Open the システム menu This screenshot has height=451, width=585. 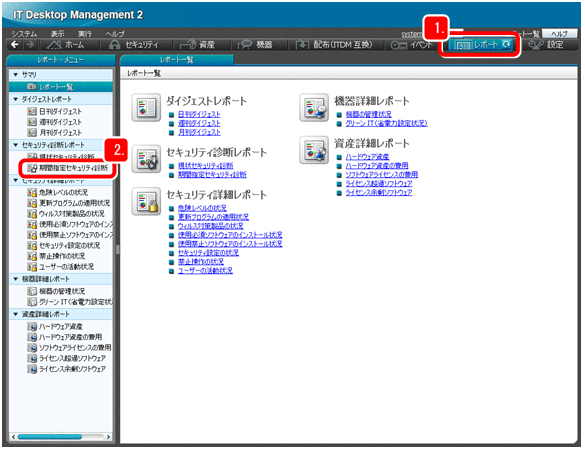(x=24, y=34)
